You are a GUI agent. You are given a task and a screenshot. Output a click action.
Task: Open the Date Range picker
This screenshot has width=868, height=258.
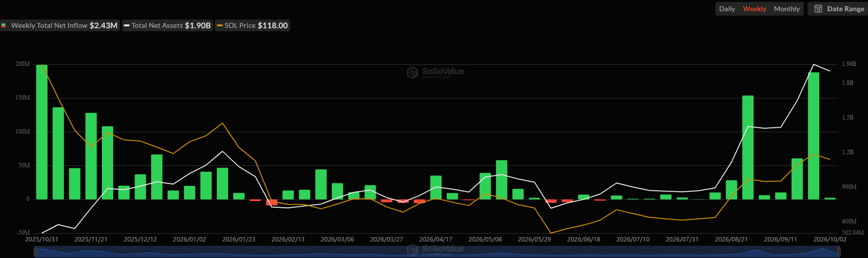click(x=839, y=9)
